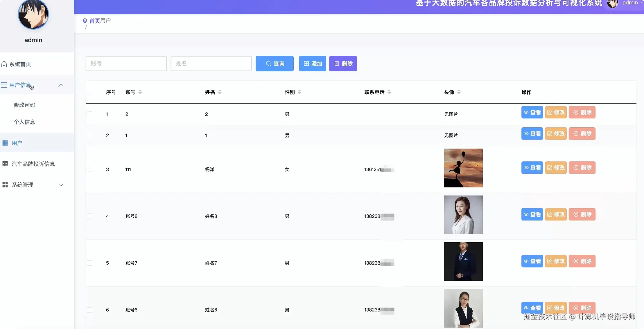View 账号8 row details
The image size is (644, 329).
click(532, 214)
